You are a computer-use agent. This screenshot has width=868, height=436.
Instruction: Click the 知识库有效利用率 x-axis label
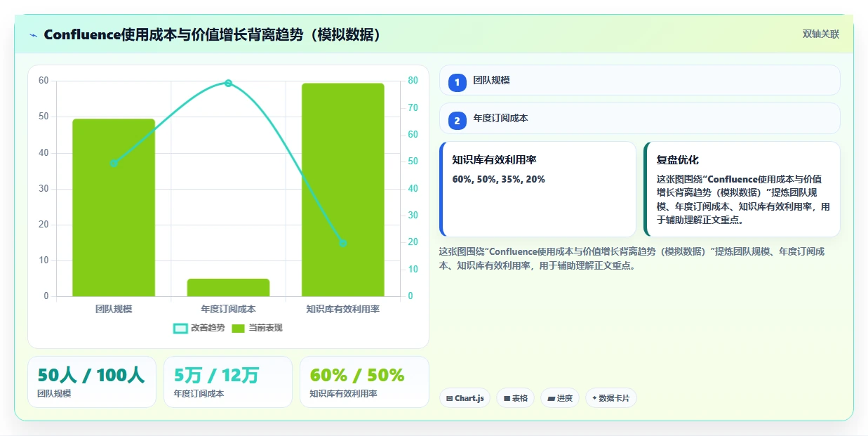pos(343,309)
